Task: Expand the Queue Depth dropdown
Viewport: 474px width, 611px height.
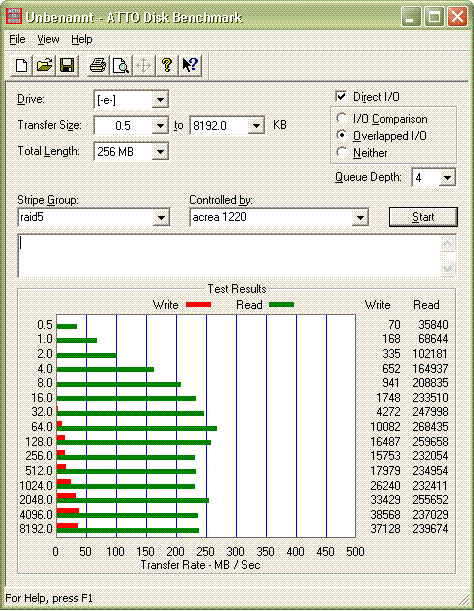Action: (447, 178)
